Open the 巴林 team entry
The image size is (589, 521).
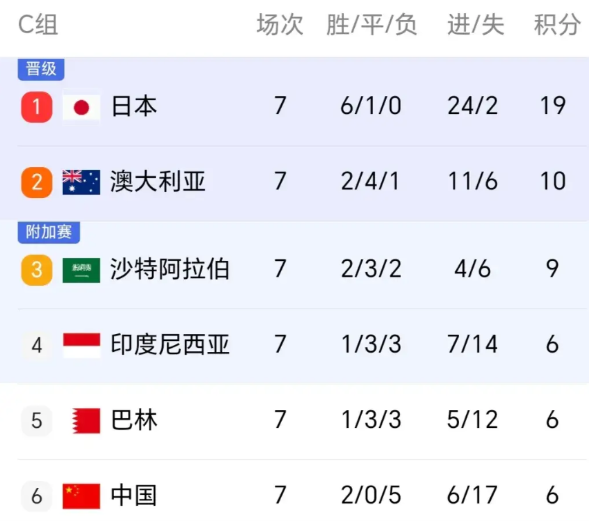(134, 420)
